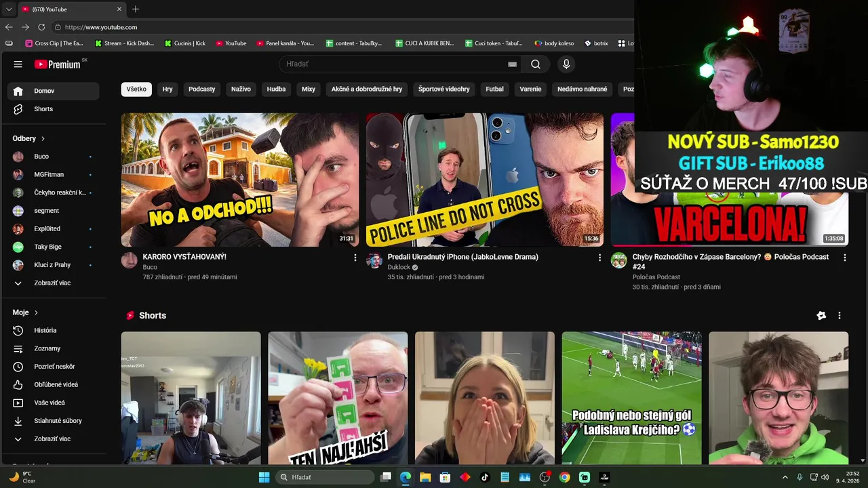Play the TEN NAJĽAHŠÍ short
The height and width of the screenshot is (488, 868).
click(x=338, y=398)
